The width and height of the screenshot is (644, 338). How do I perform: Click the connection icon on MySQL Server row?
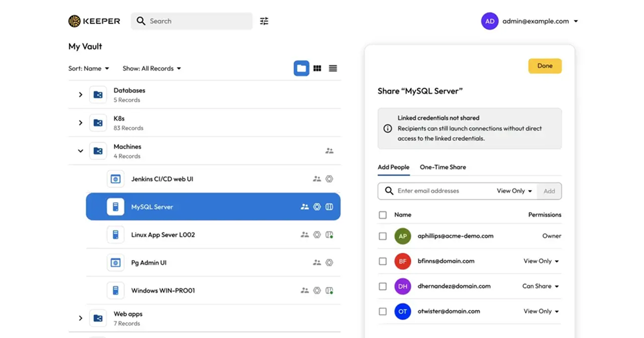[330, 207]
